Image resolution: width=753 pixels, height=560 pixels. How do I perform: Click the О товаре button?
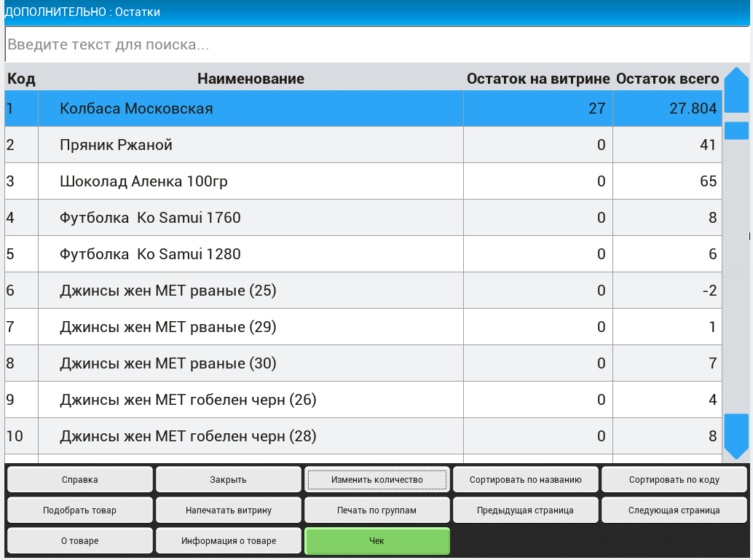tap(79, 541)
